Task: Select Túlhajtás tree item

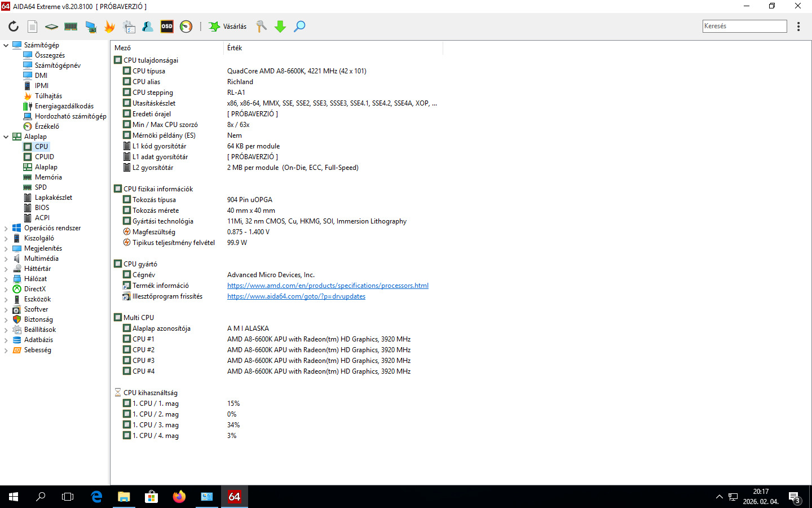Action: click(48, 96)
